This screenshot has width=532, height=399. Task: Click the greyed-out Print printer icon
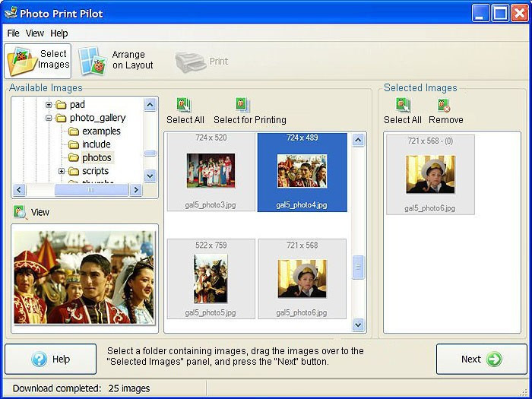[190, 62]
